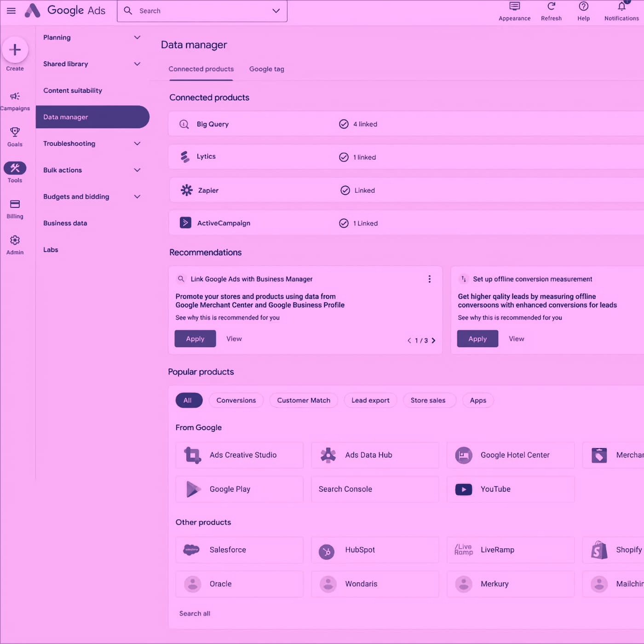Image resolution: width=644 pixels, height=644 pixels.
Task: Click the YouTube icon
Action: 464,489
